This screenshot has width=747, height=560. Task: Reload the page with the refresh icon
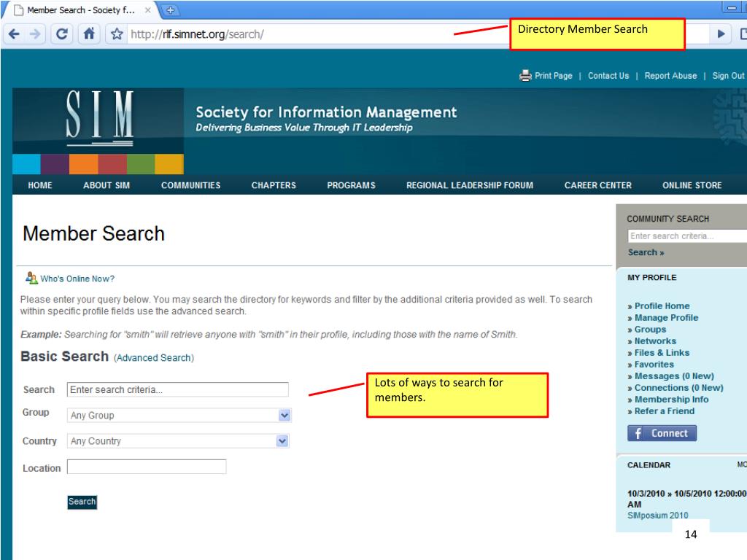coord(62,34)
